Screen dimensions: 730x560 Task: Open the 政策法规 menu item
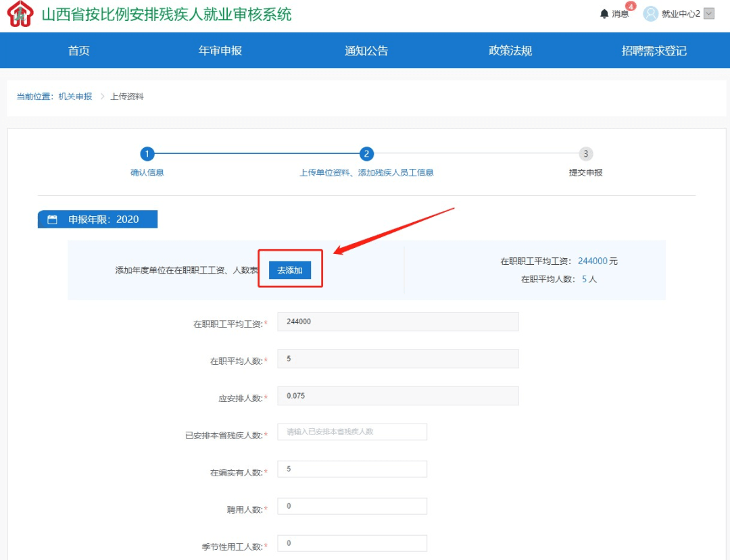click(510, 51)
